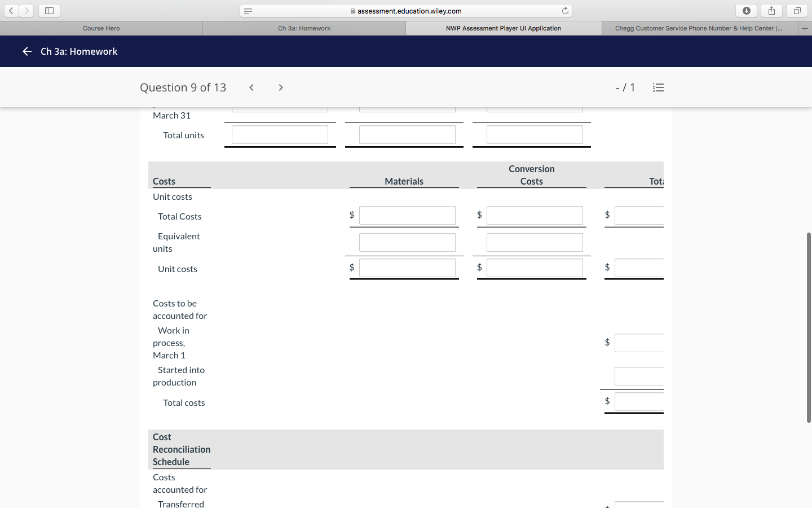Go back in Safari history
The image size is (812, 508).
(11, 11)
